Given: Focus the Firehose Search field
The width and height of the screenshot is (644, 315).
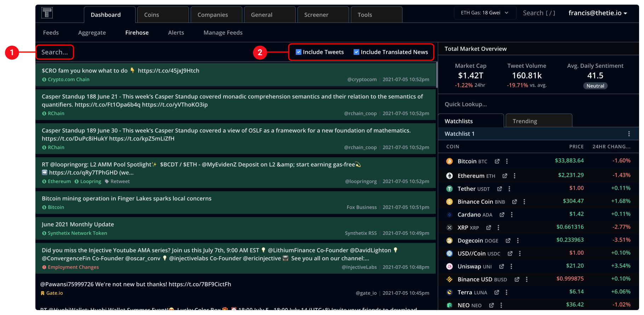Looking at the screenshot, I should click(55, 52).
